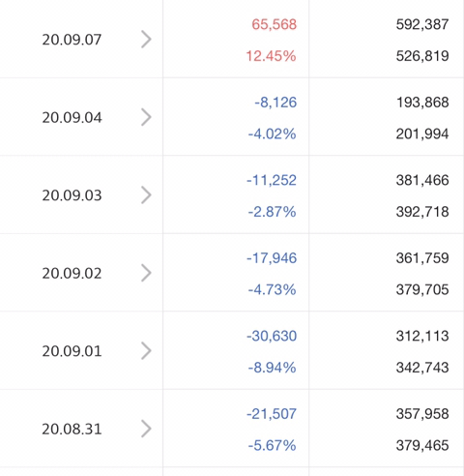Viewport: 464px width, 476px height.
Task: Tap the 20.09.03 date label
Action: pyautogui.click(x=72, y=195)
